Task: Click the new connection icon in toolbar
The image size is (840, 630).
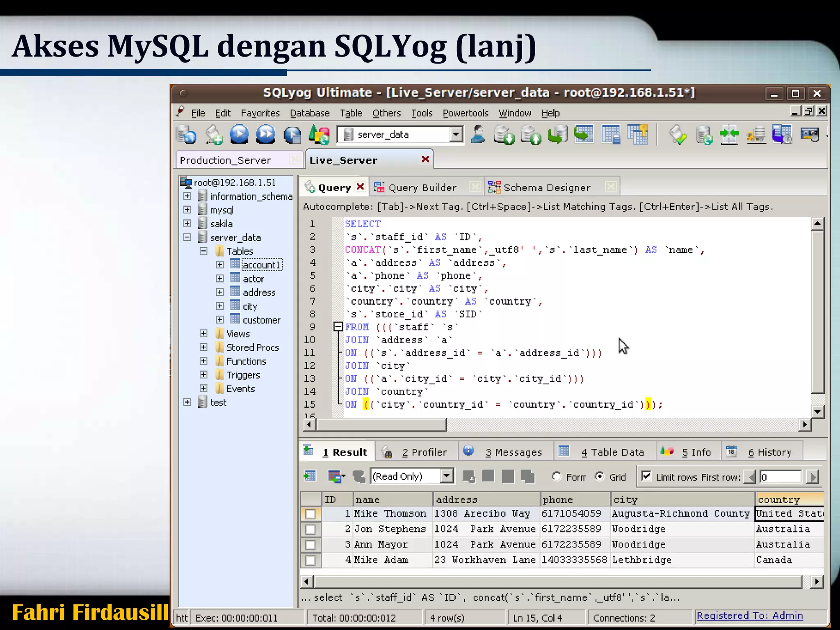Action: point(186,135)
